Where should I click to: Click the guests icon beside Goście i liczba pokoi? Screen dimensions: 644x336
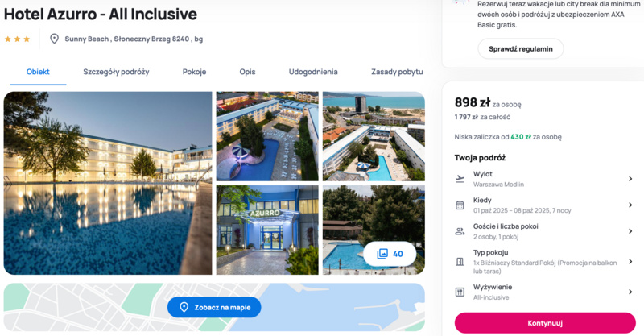460,231
